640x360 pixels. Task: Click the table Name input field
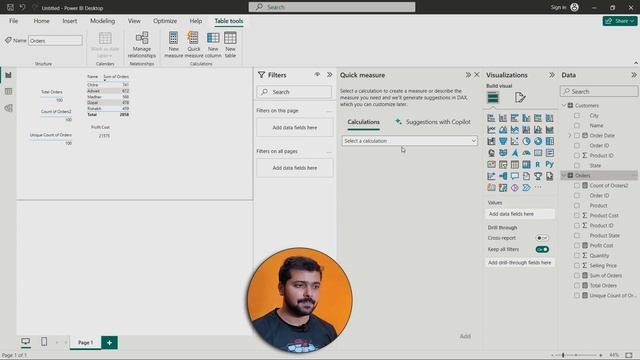tap(55, 40)
